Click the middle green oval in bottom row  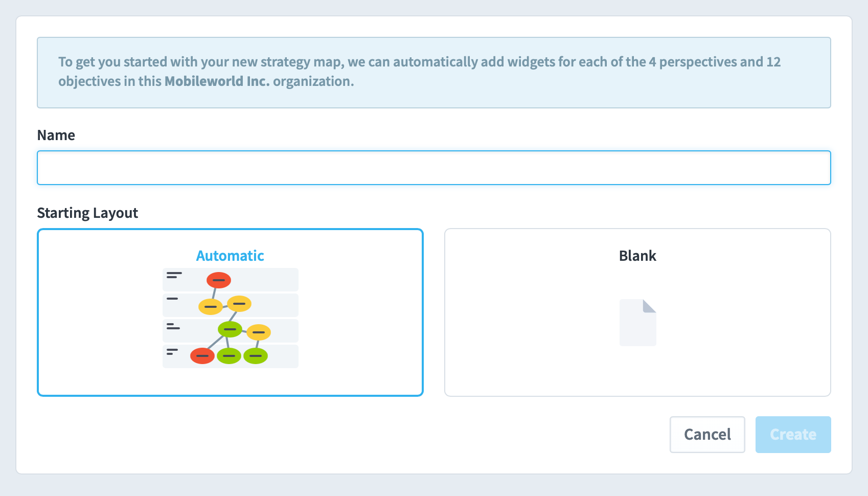(x=229, y=355)
